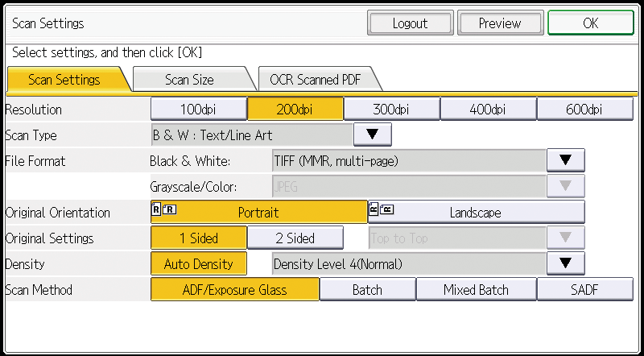Choose 300dpi resolution

[x=391, y=110]
